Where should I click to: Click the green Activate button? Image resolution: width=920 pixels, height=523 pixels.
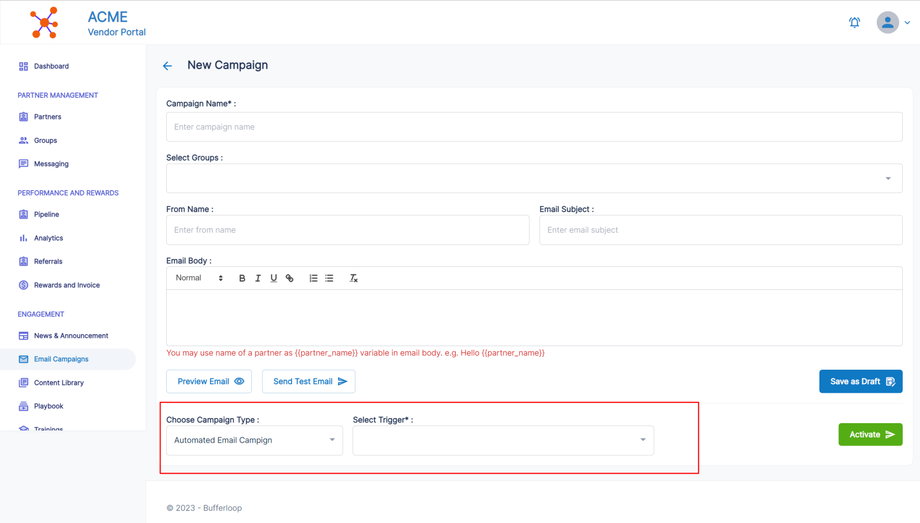click(870, 435)
